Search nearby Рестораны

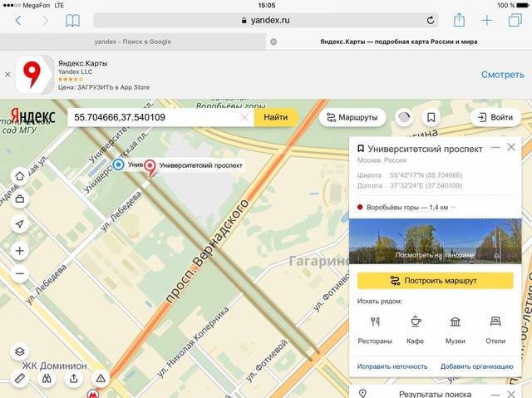[x=375, y=330]
